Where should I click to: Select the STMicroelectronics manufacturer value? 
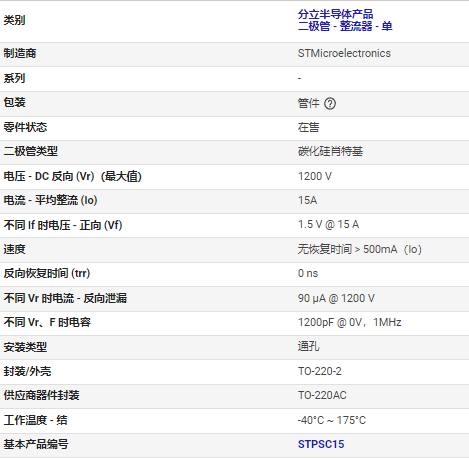pyautogui.click(x=344, y=53)
